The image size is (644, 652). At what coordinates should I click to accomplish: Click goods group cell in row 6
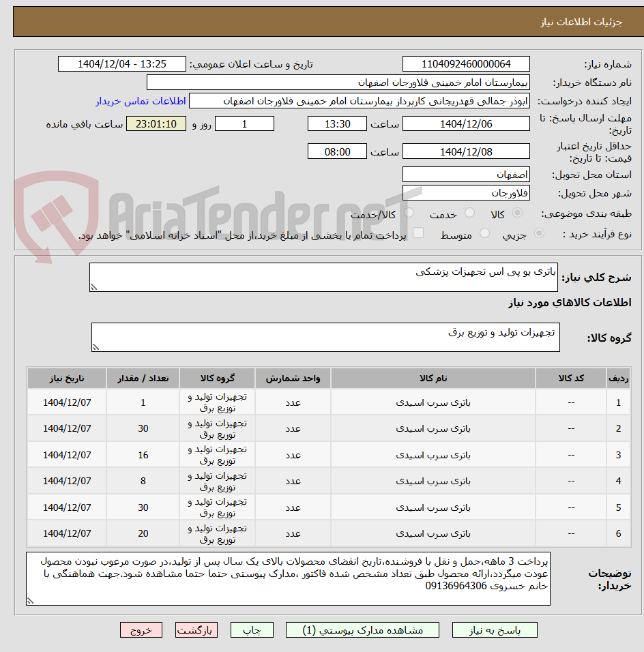coord(217,533)
